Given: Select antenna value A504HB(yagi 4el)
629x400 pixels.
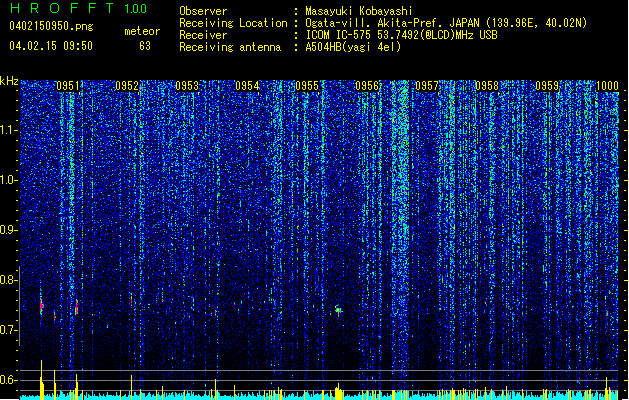Looking at the screenshot, I should 353,47.
